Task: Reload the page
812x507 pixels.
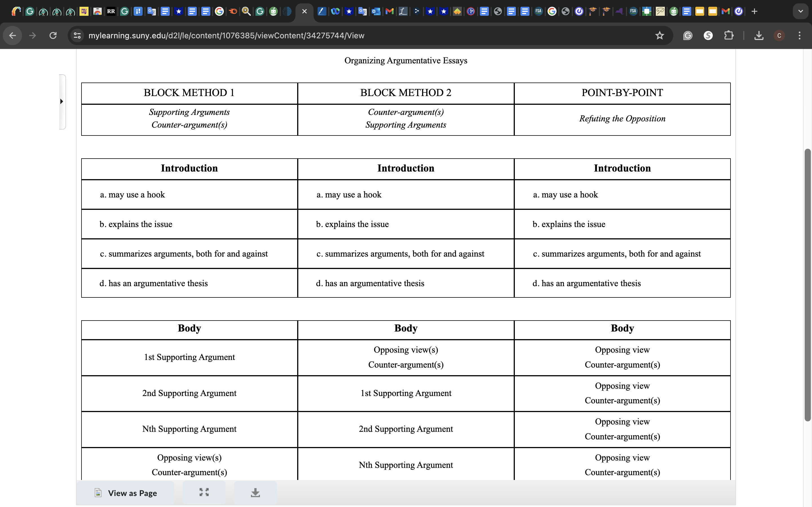Action: click(x=53, y=35)
